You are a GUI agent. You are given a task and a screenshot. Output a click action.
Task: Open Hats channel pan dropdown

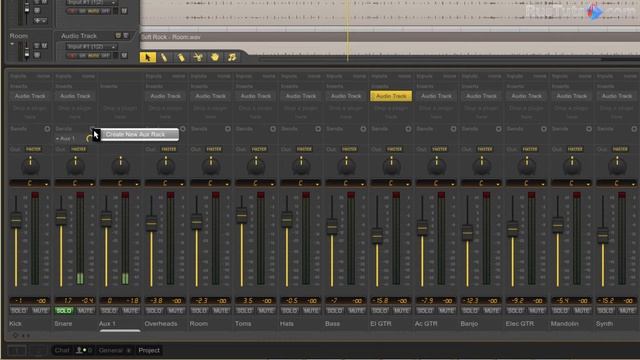(317, 184)
